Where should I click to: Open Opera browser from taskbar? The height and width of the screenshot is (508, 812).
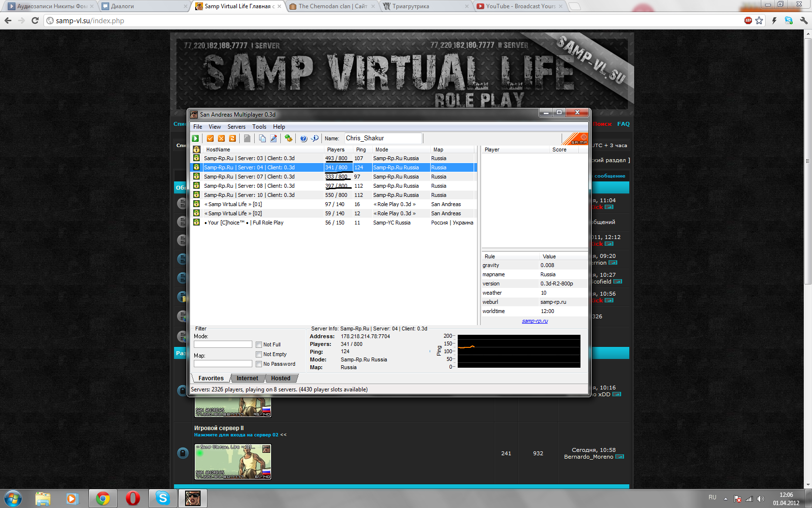[132, 498]
